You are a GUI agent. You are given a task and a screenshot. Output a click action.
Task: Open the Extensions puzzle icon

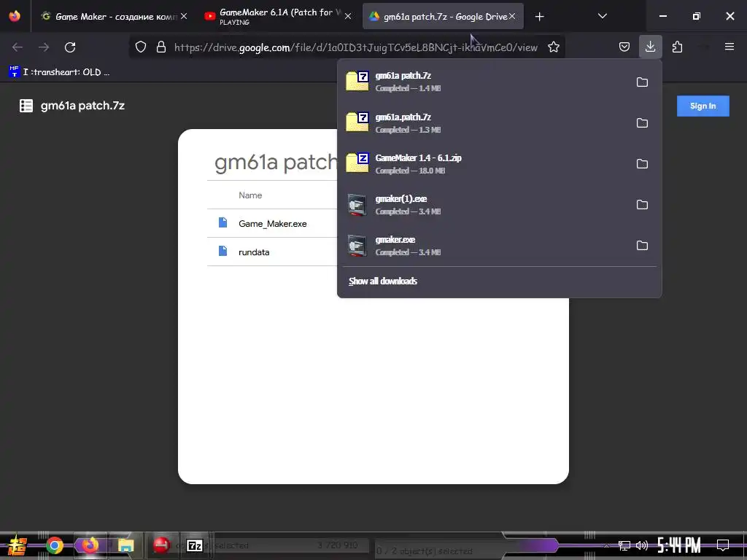click(x=677, y=47)
